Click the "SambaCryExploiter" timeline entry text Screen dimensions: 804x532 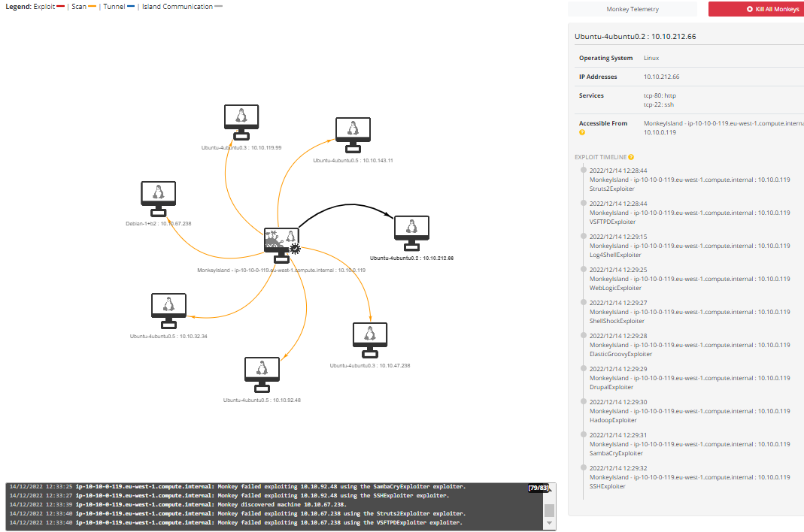pyautogui.click(x=616, y=453)
